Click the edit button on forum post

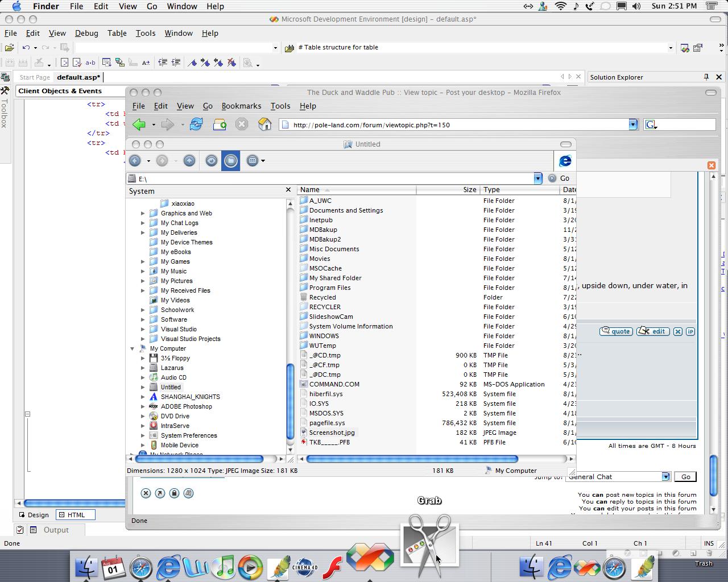[653, 331]
